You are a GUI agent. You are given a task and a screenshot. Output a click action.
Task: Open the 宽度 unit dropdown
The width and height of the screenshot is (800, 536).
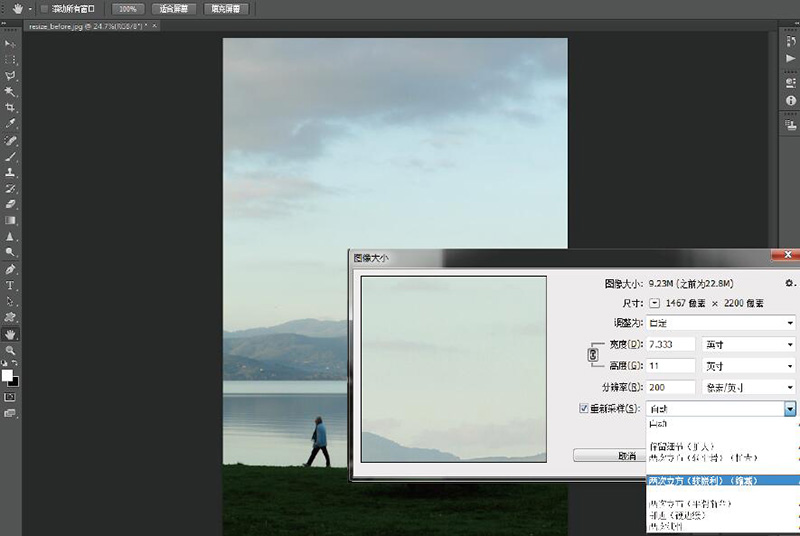pos(748,345)
